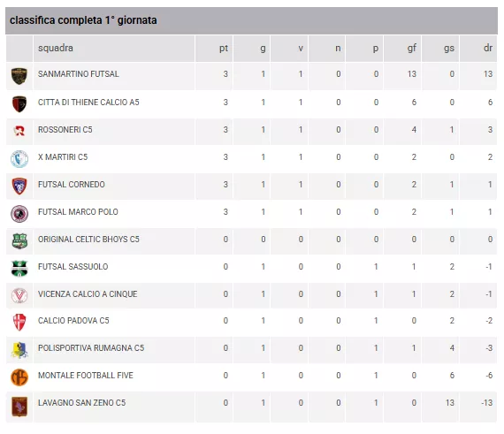Click the Montale Football Five orange logo
This screenshot has width=504, height=434.
tap(19, 377)
